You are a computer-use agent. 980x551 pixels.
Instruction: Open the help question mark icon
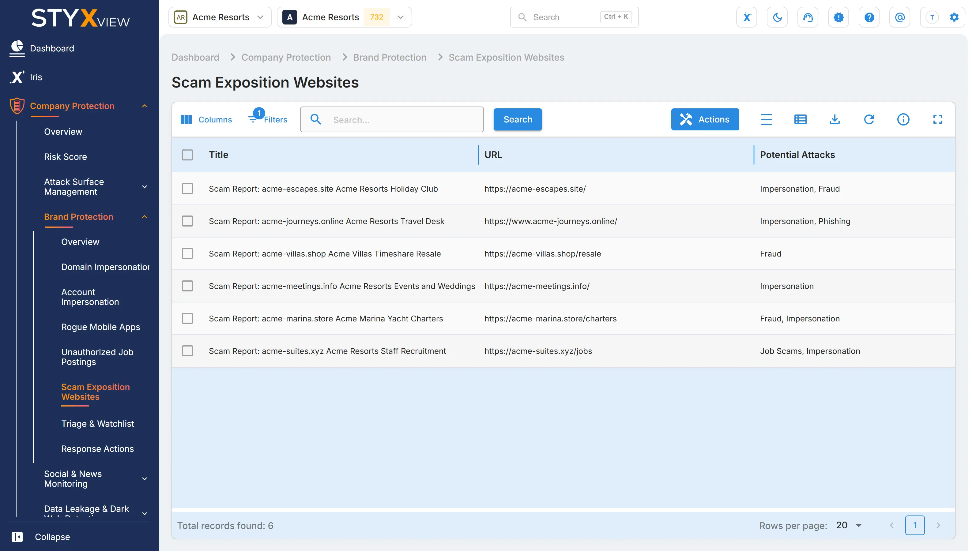click(869, 17)
